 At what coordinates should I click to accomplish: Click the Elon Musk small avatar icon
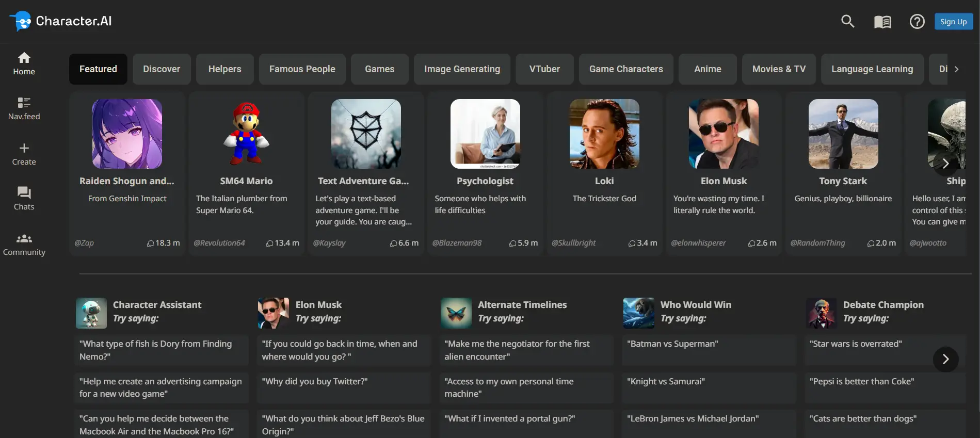coord(274,313)
